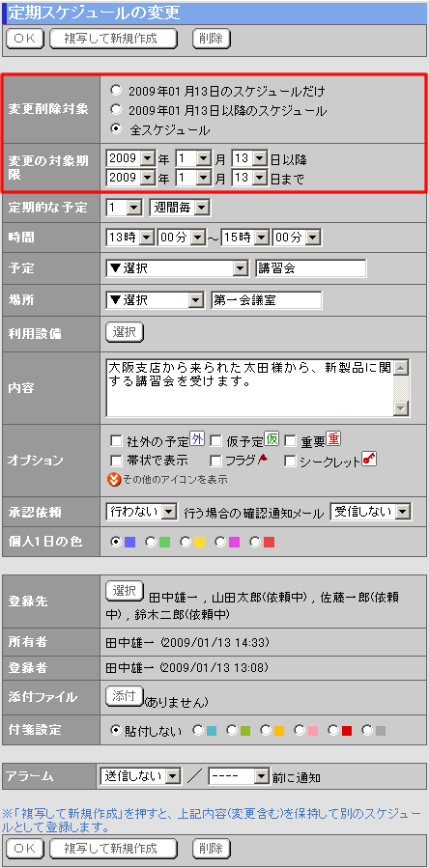Click the green 仮 tentative icon
The width and height of the screenshot is (429, 868).
(x=272, y=439)
